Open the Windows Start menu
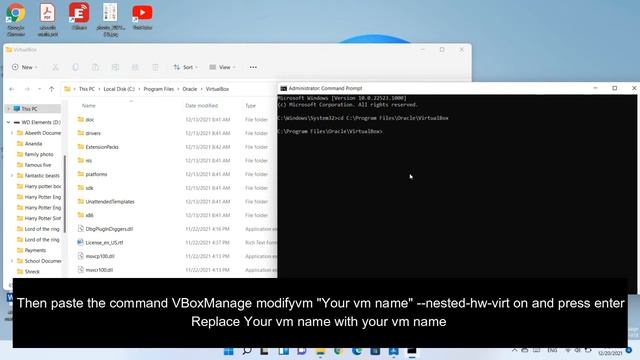The width and height of the screenshot is (640, 360). coord(229,351)
